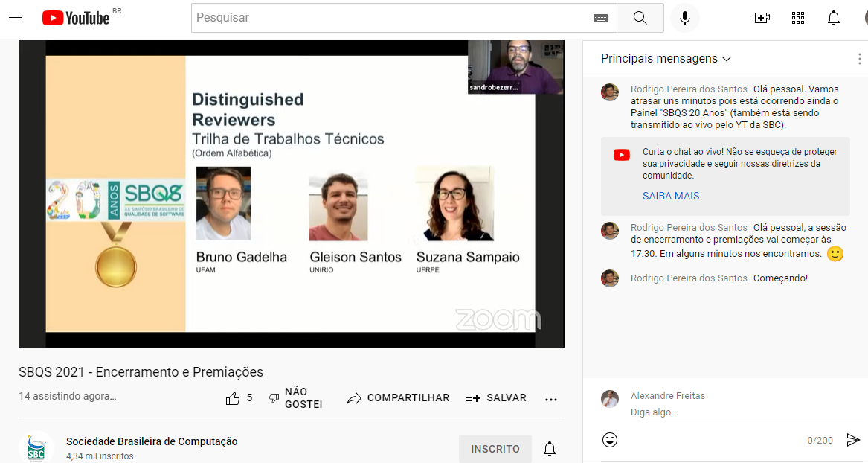Screen dimensions: 868x463
Task: Open the Saiba mais link
Action: pyautogui.click(x=671, y=196)
